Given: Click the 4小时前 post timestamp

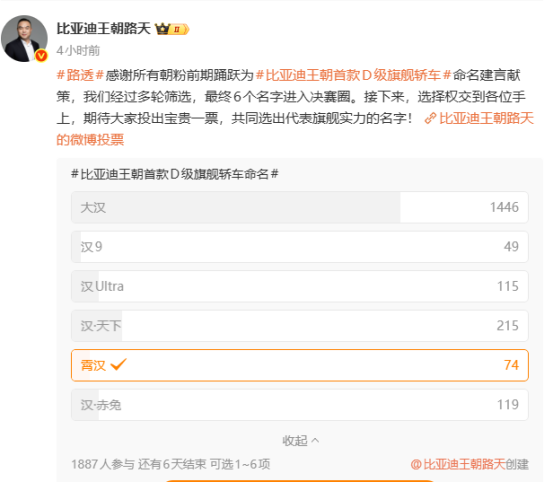Looking at the screenshot, I should coord(78,51).
